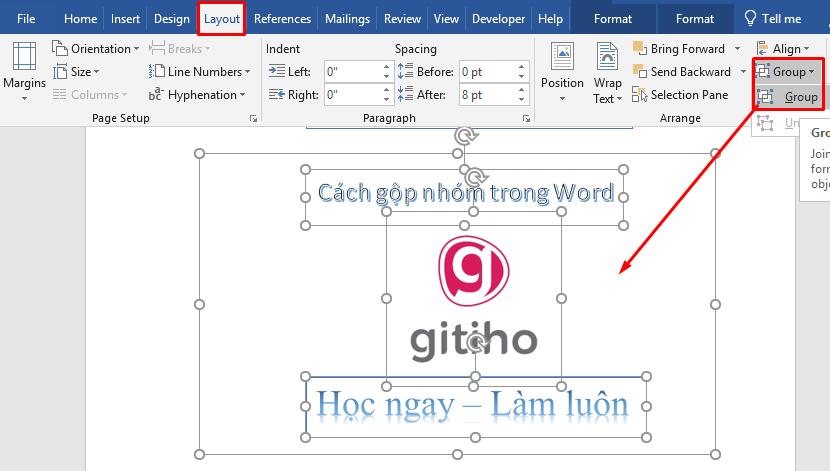Click the Spacing Before icon
This screenshot has height=471, width=830.
coord(405,70)
